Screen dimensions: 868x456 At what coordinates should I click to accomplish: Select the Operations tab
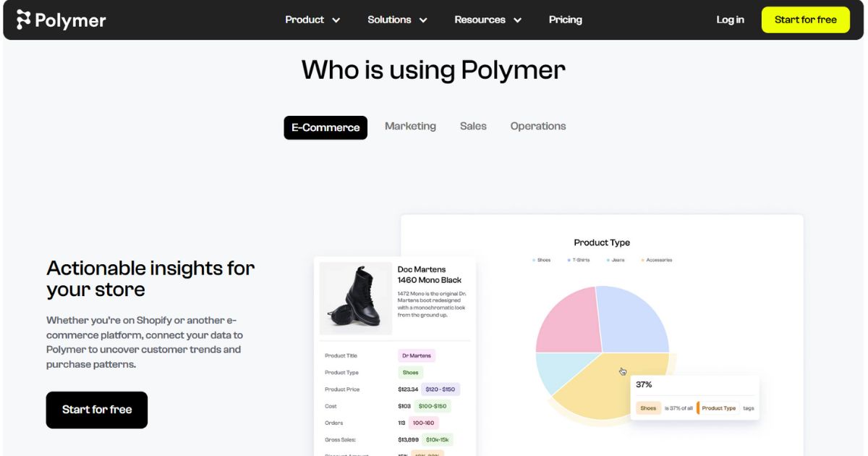(537, 126)
